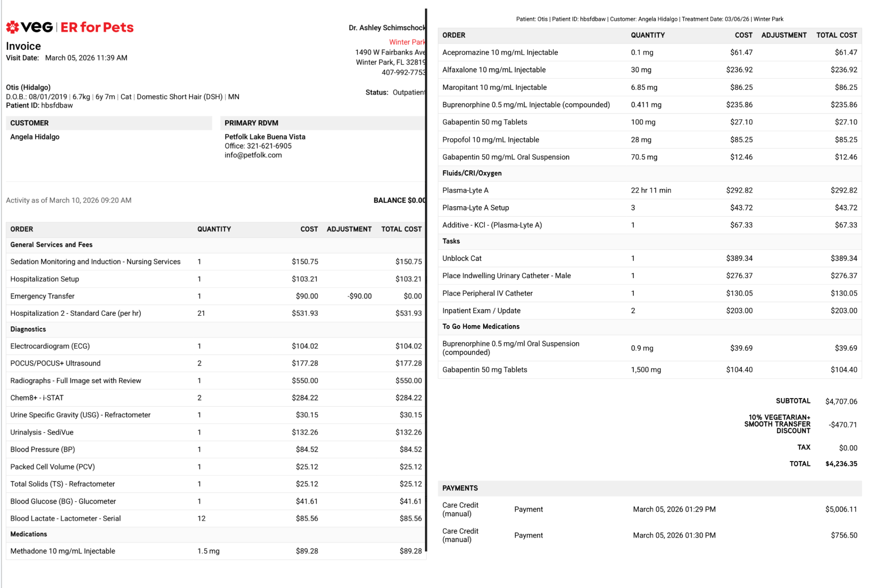Screen dimensions: 874x588
Task: Click the Plasma-Lyte A Setup row
Action: [x=475, y=208]
